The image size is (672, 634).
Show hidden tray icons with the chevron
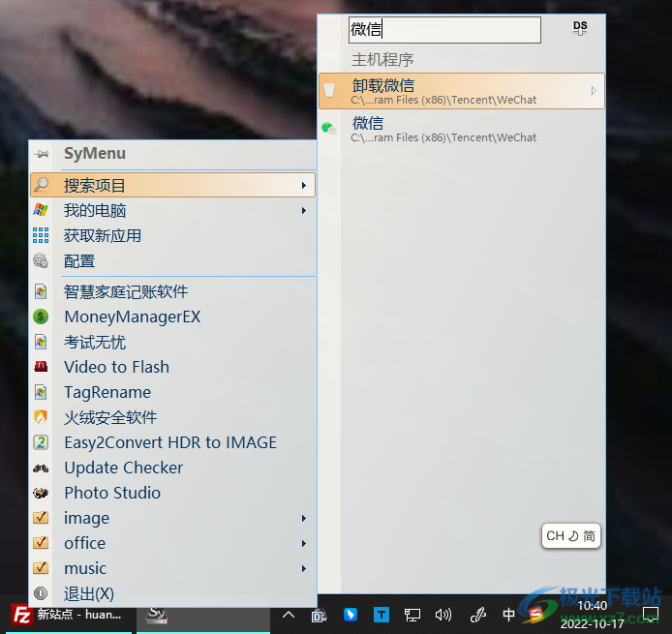(x=289, y=616)
